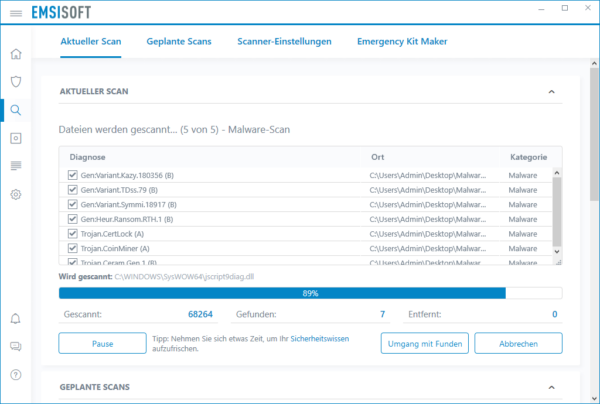
Task: Click the Malware category cell for Gen:Variant.Kazy
Action: [523, 175]
